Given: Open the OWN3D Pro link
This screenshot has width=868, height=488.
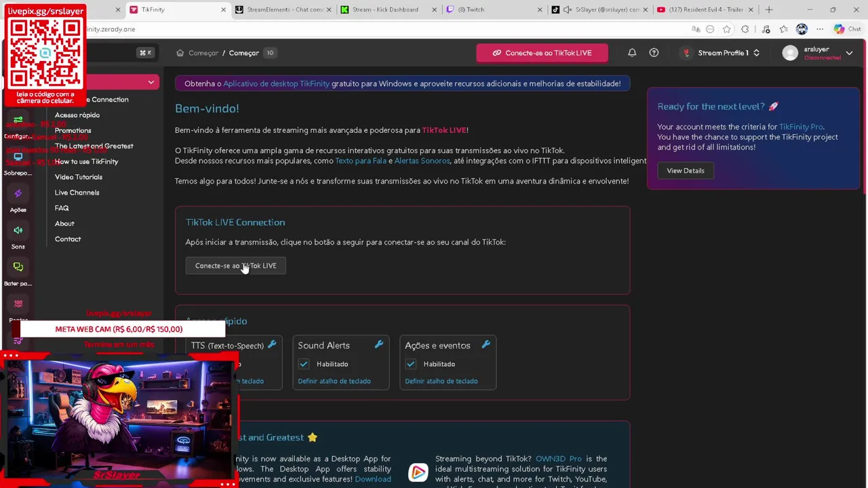Looking at the screenshot, I should pos(559,459).
